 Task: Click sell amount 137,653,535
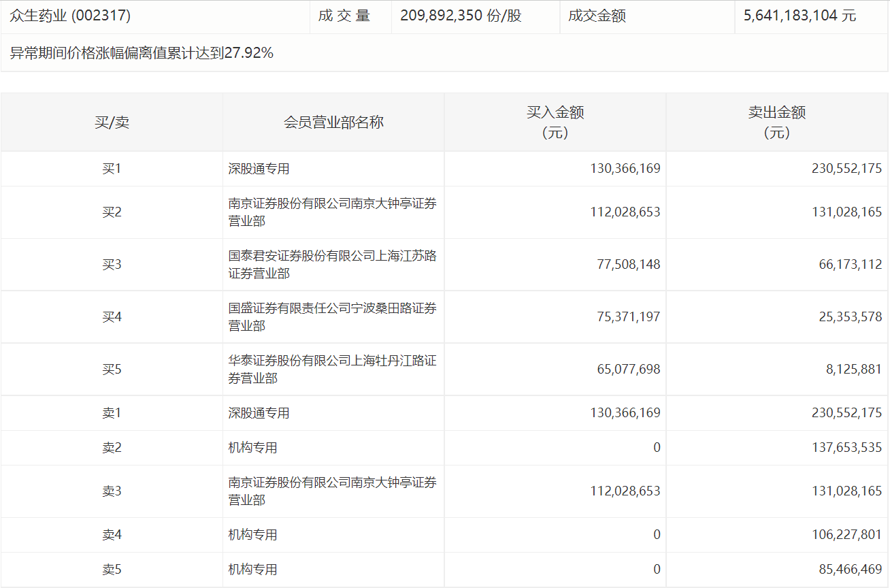click(847, 448)
